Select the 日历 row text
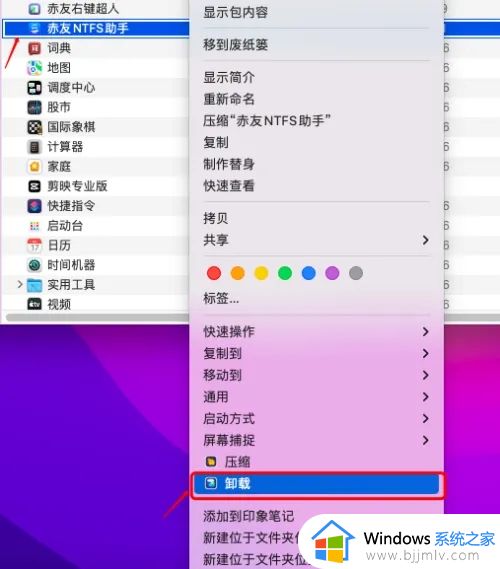Viewport: 500px width, 569px height. tap(59, 245)
